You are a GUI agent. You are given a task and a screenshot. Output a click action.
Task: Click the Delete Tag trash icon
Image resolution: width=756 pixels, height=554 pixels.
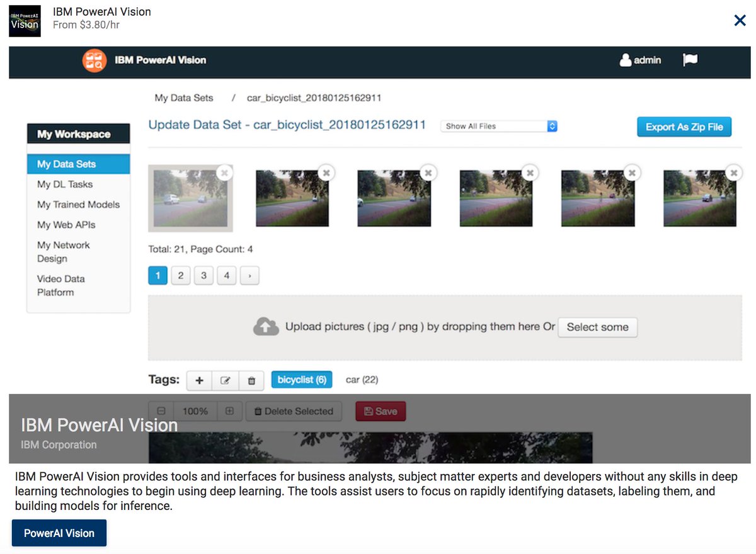(251, 380)
